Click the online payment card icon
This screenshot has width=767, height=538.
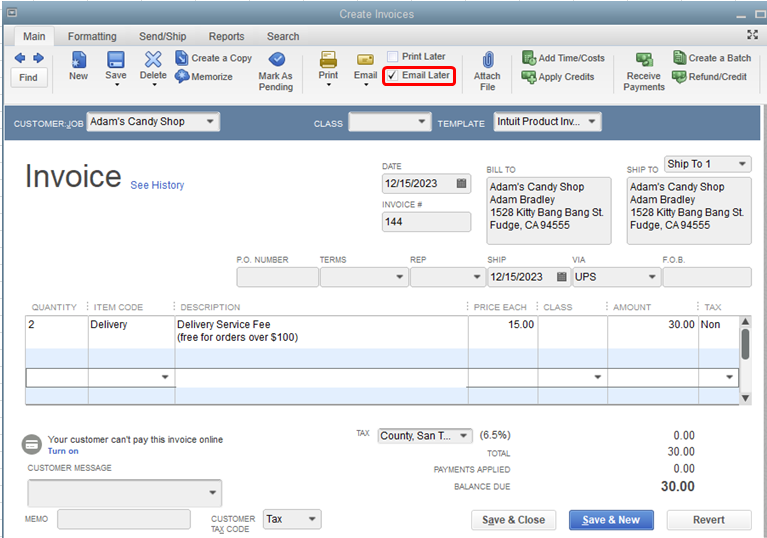[x=32, y=445]
